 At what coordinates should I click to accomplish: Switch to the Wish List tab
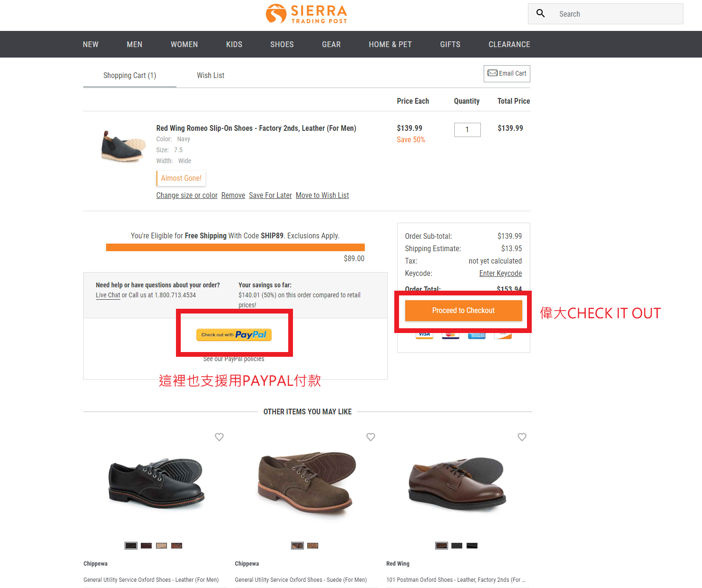point(210,75)
